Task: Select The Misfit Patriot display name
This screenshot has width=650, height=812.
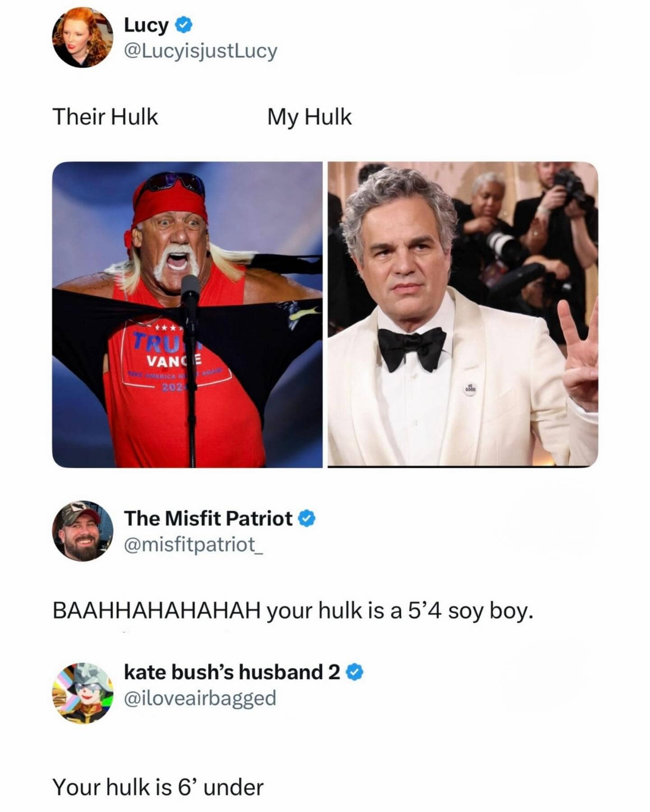Action: [x=208, y=518]
